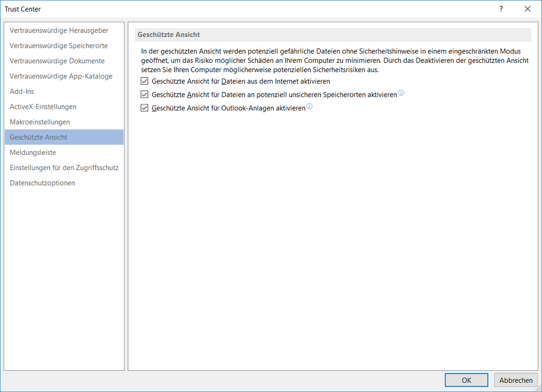The image size is (542, 392).
Task: Close the Trust Center dialog window
Action: (527, 9)
